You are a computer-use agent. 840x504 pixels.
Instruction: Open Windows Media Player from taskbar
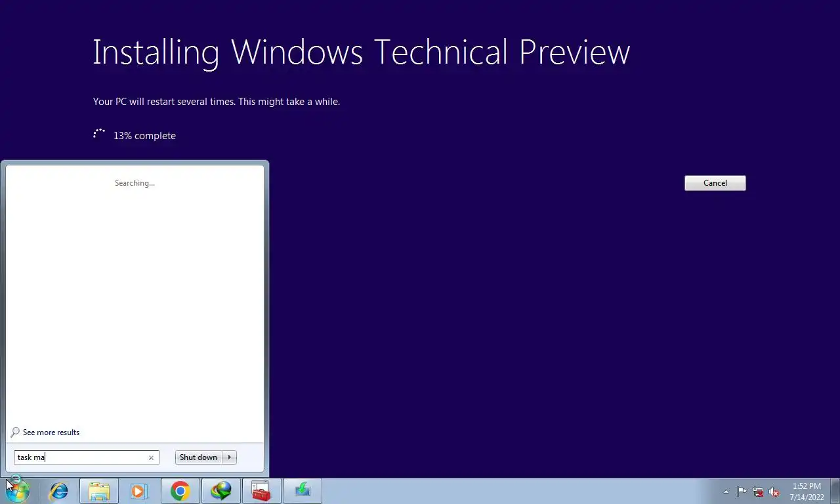138,491
